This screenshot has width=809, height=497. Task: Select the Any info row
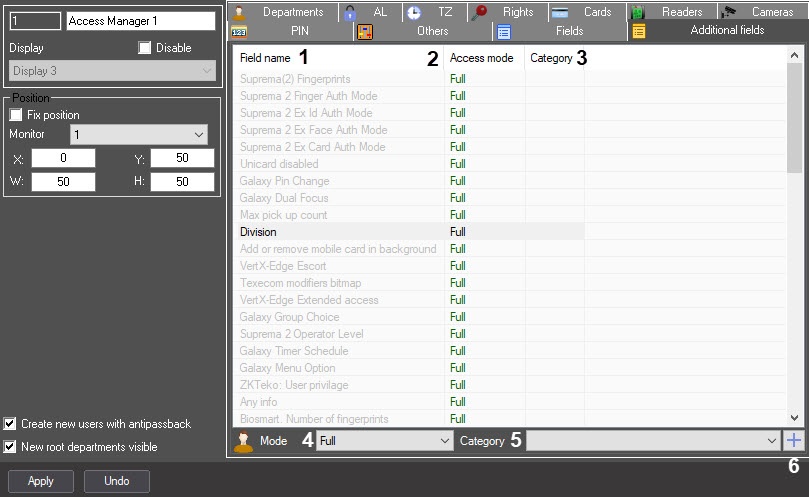(409, 402)
